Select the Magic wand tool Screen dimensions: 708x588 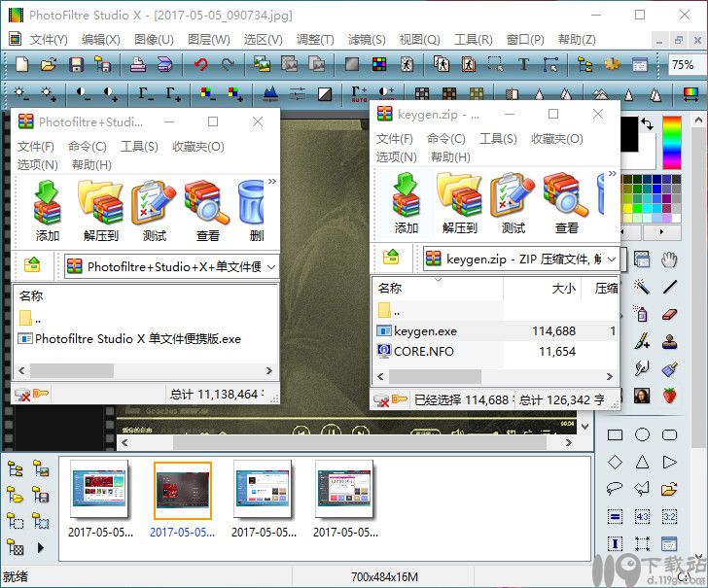(642, 287)
